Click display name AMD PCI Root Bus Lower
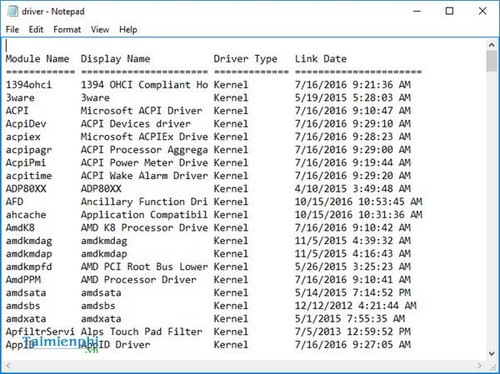Image resolution: width=500 pixels, height=374 pixels. (144, 267)
